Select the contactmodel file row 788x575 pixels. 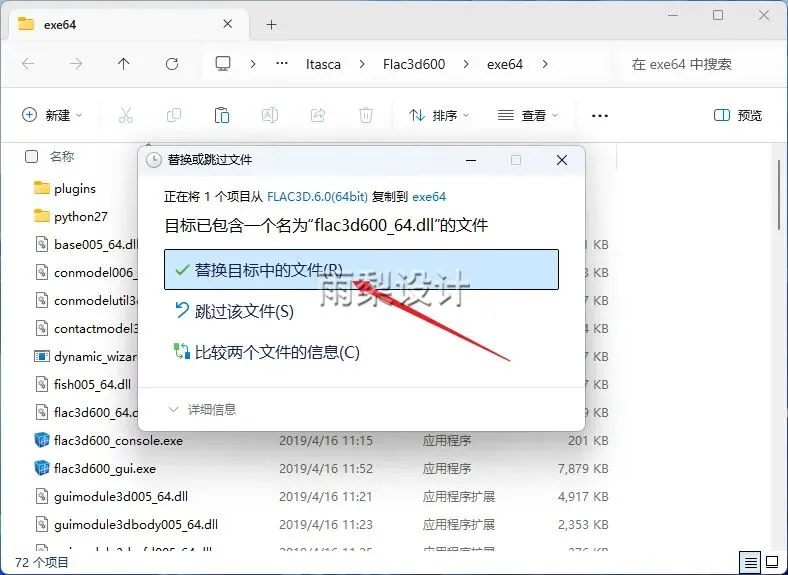(86, 329)
